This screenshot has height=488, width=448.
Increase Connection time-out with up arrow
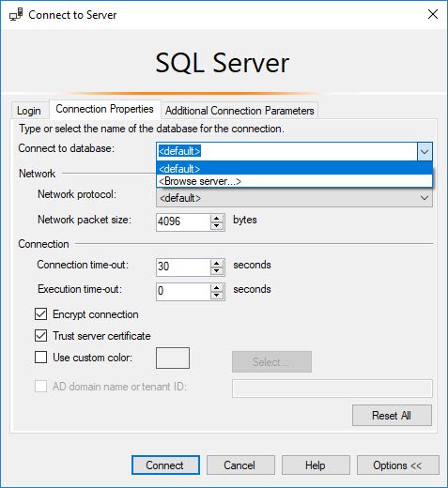[217, 263]
